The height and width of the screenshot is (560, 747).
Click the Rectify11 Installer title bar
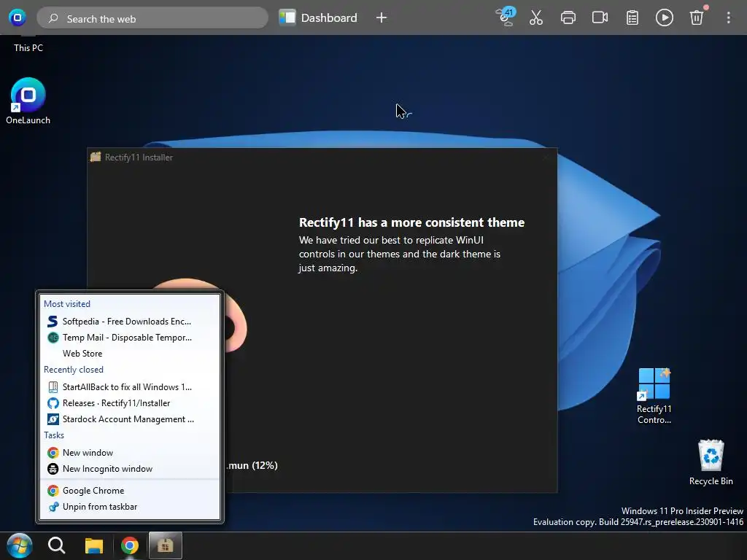[322, 157]
